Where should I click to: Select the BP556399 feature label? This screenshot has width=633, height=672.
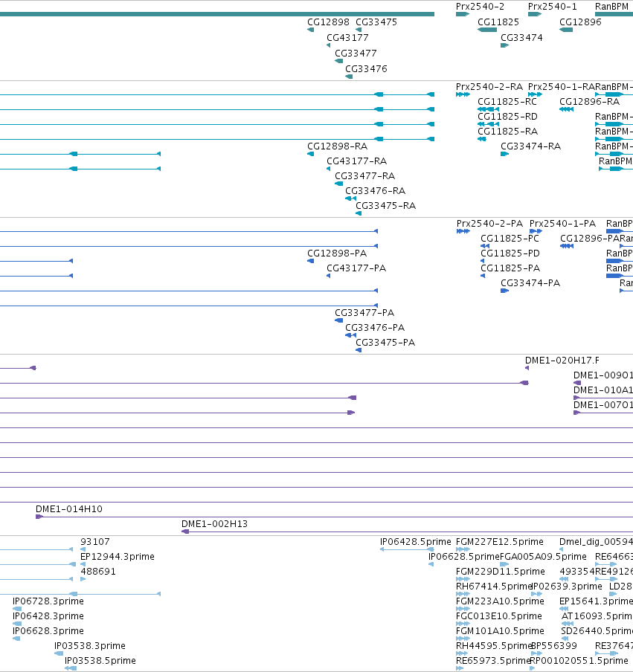click(554, 646)
